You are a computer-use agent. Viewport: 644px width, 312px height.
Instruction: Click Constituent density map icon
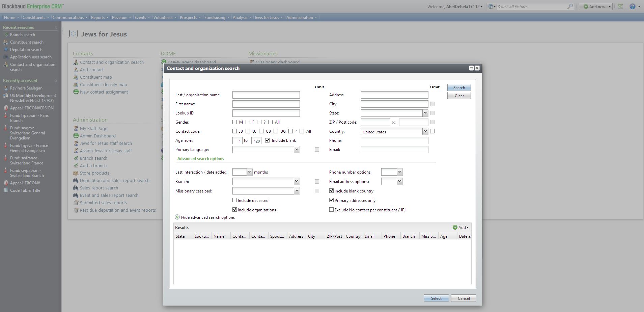[76, 84]
